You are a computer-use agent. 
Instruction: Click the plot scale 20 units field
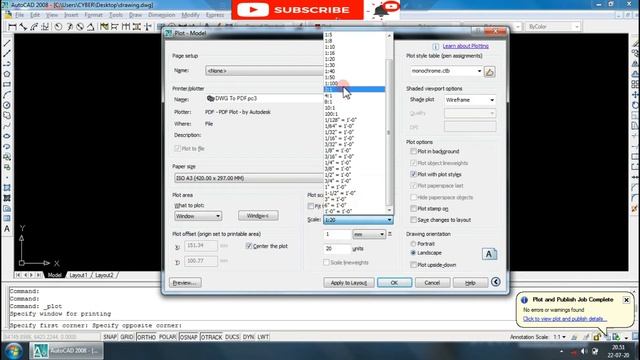click(337, 249)
